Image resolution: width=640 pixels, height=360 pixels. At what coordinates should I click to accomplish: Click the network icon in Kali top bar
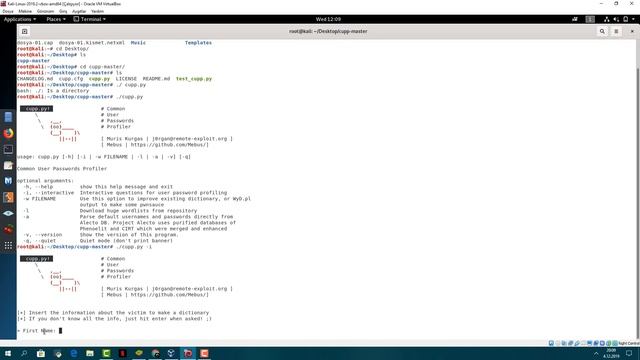607,19
